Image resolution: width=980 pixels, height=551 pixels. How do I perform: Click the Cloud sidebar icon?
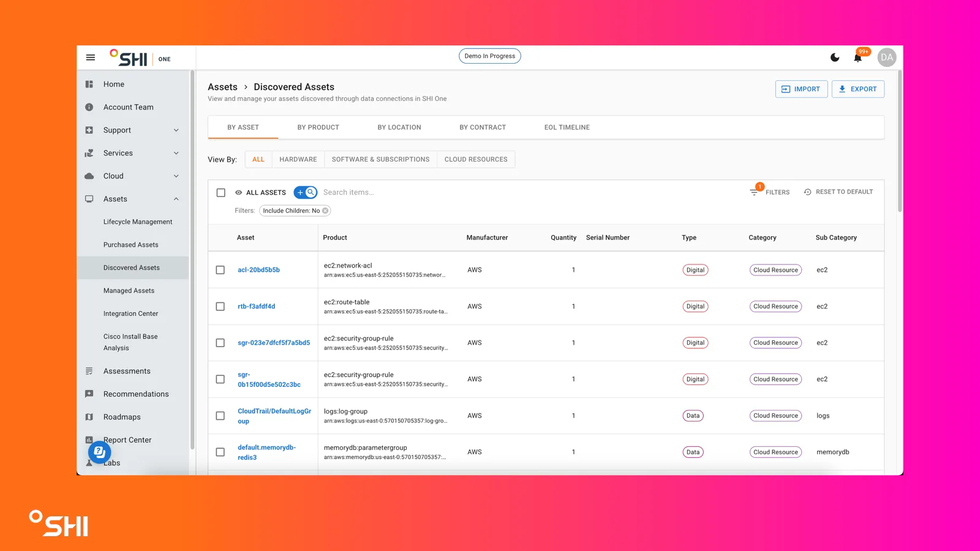point(89,176)
